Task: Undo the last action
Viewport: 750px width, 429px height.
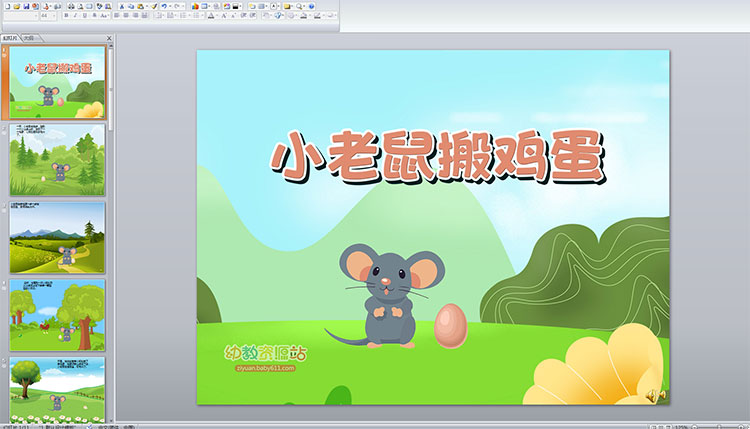Action: tap(164, 6)
